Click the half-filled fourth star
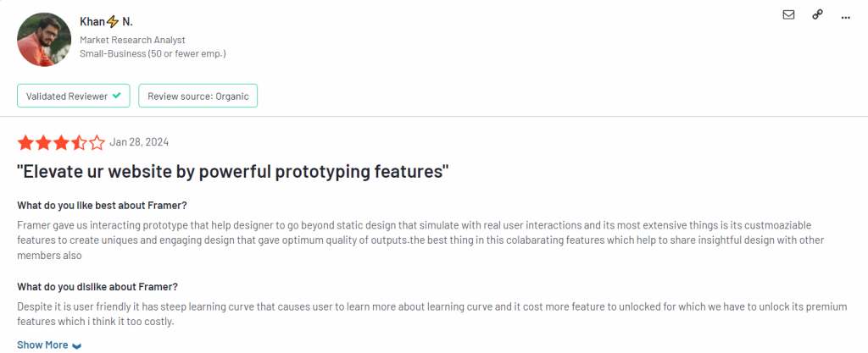 click(x=79, y=143)
